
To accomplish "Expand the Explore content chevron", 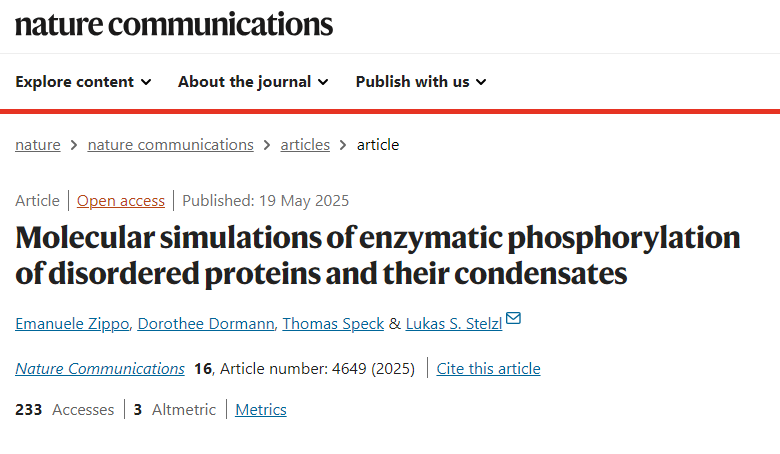I will (146, 82).
